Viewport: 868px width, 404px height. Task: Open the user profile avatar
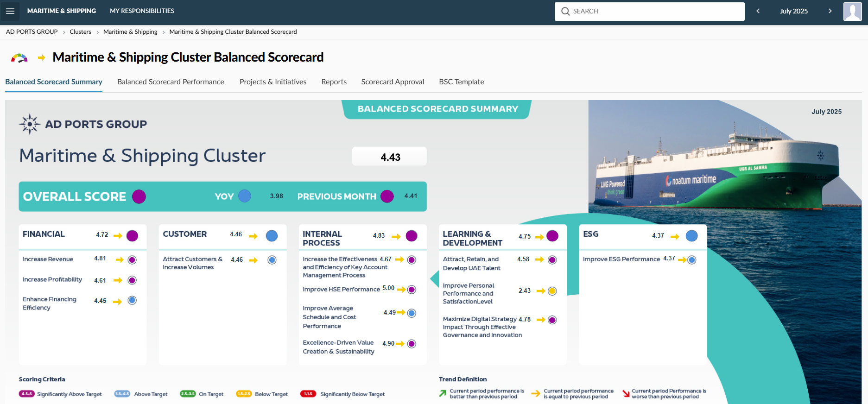pyautogui.click(x=853, y=11)
